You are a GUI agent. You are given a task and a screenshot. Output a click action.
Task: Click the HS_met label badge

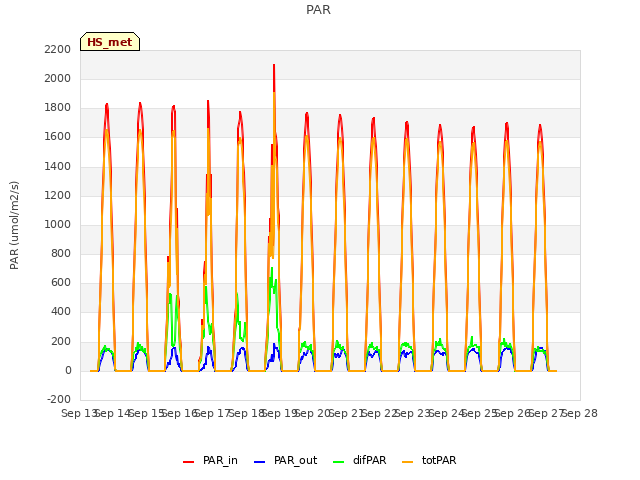click(110, 42)
